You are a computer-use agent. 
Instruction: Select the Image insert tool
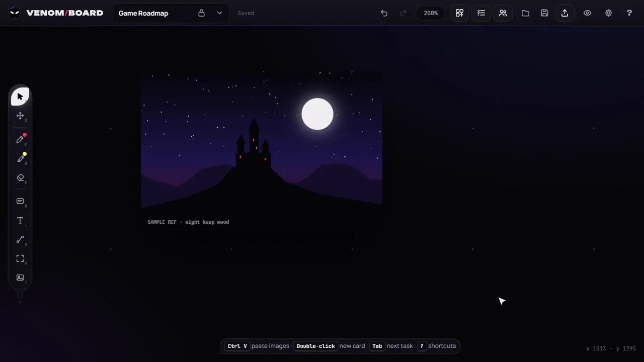pos(20,278)
